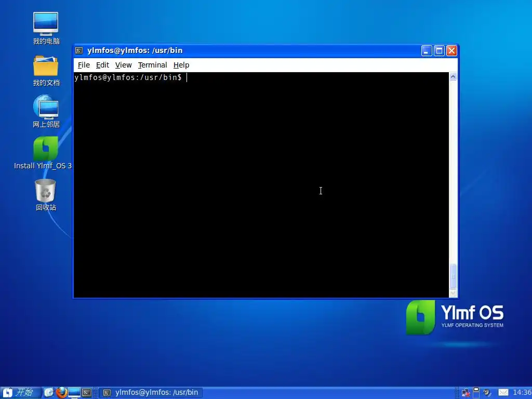Open the View menu in terminal
Image resolution: width=532 pixels, height=399 pixels.
123,65
